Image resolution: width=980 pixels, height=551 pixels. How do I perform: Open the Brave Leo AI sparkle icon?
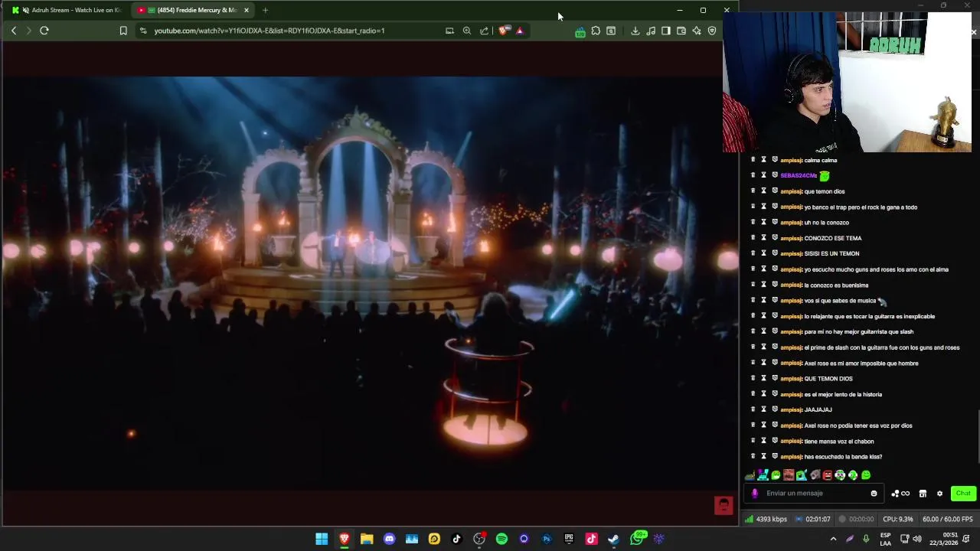697,31
